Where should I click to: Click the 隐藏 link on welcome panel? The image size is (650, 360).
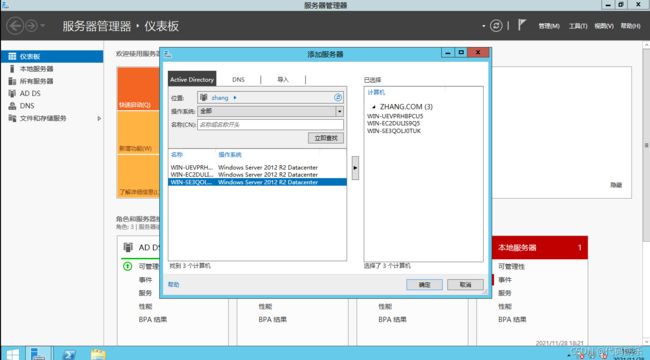pyautogui.click(x=616, y=185)
